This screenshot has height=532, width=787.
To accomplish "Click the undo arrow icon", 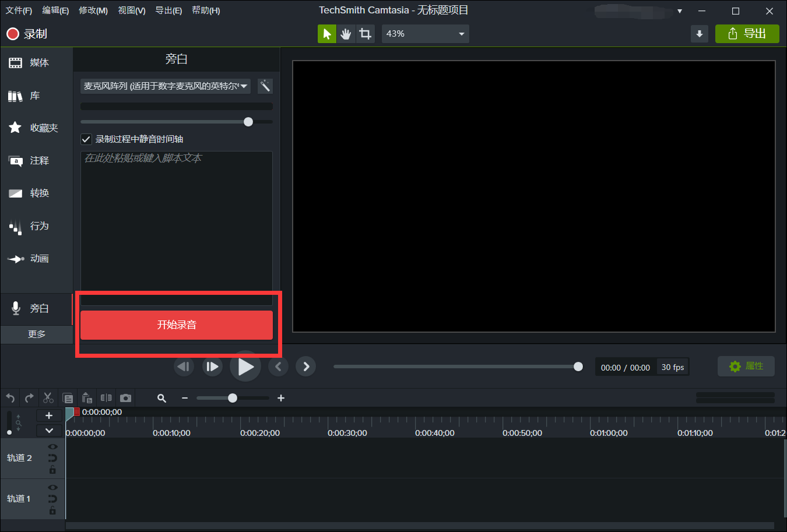I will point(10,398).
